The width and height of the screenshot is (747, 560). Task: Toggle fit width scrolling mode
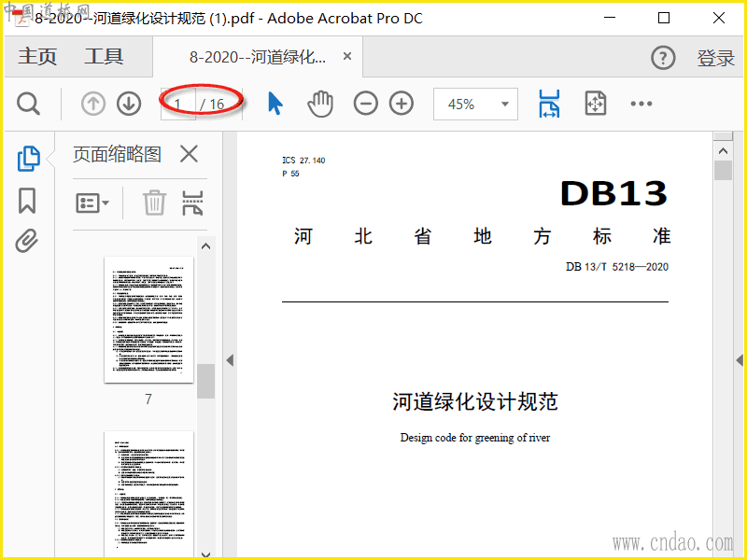point(549,104)
